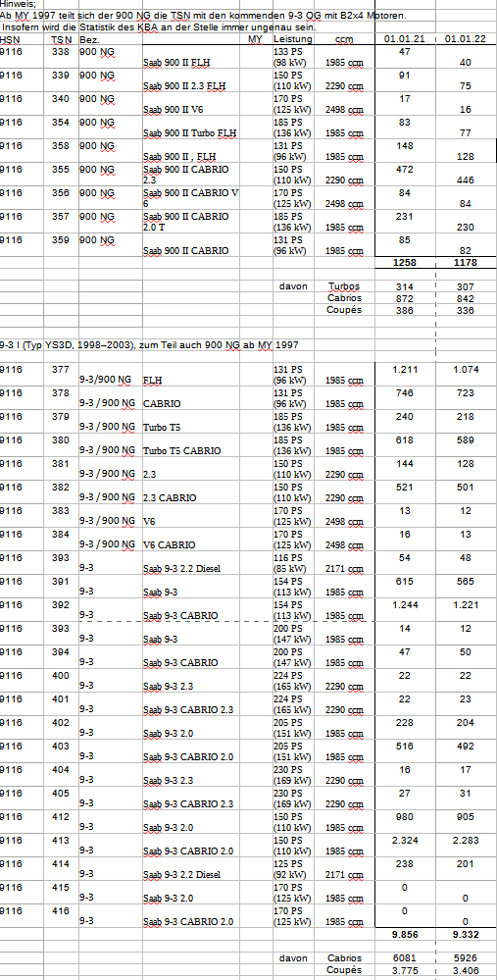
Task: Click the 9-3 total "9.332"
Action: 466,934
